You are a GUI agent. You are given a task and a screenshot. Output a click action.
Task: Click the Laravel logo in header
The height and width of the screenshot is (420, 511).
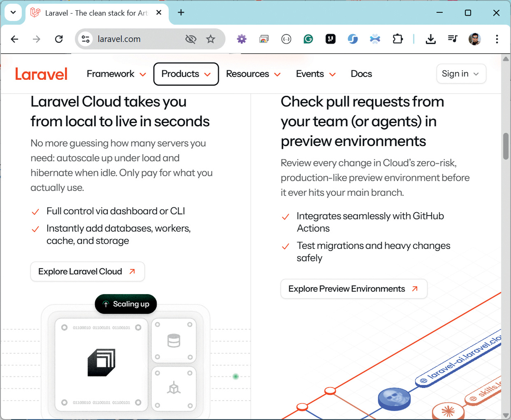click(41, 74)
